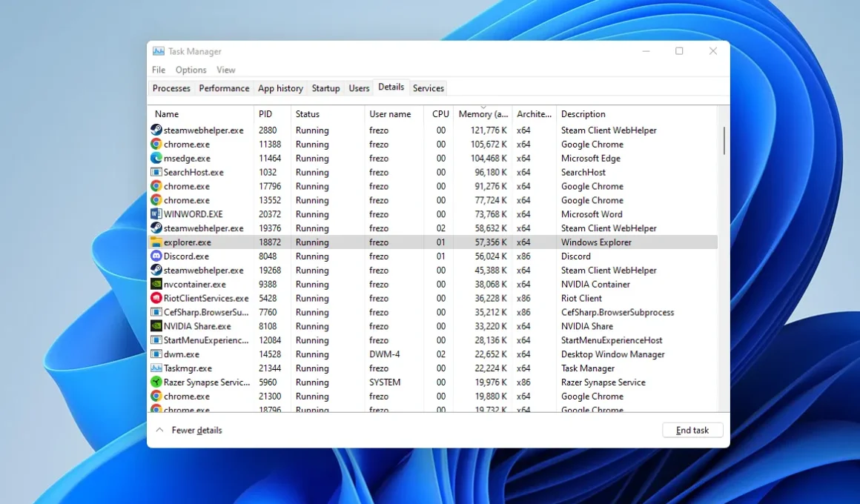860x504 pixels.
Task: Switch to the Performance tab
Action: [224, 88]
